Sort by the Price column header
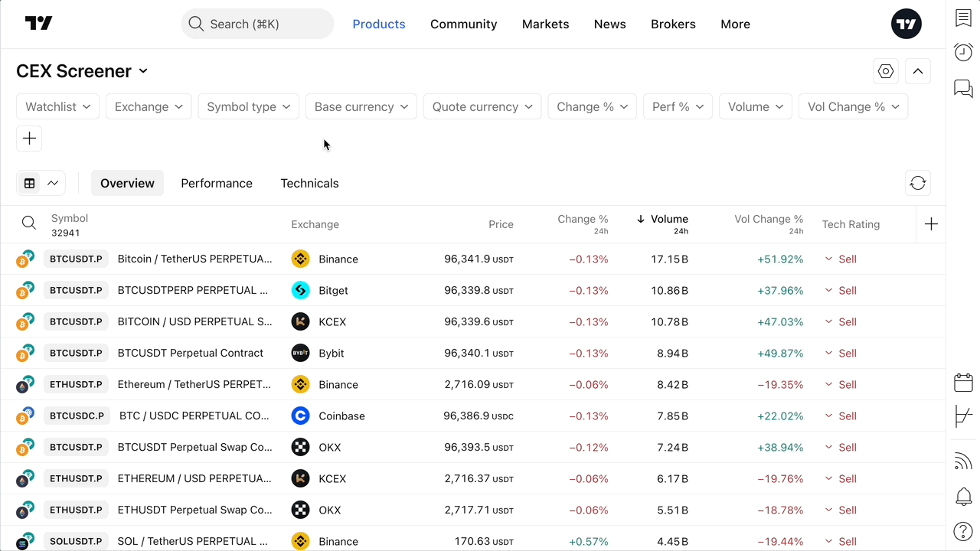Image resolution: width=980 pixels, height=551 pixels. (501, 224)
